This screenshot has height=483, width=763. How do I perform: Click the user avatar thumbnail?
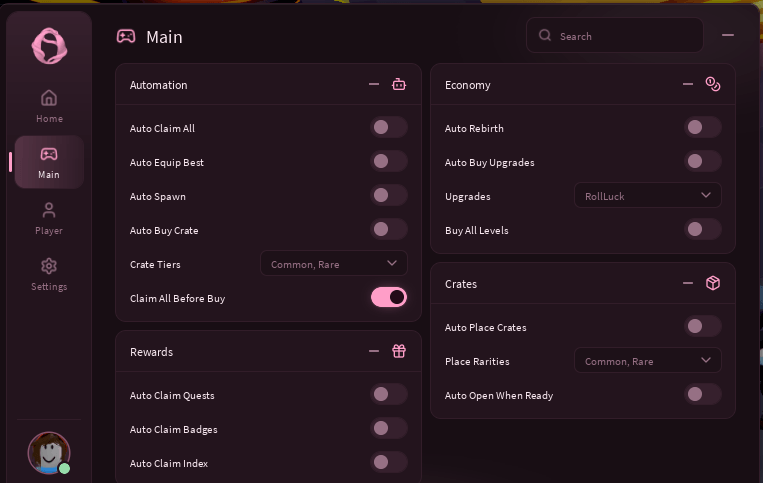(x=49, y=453)
